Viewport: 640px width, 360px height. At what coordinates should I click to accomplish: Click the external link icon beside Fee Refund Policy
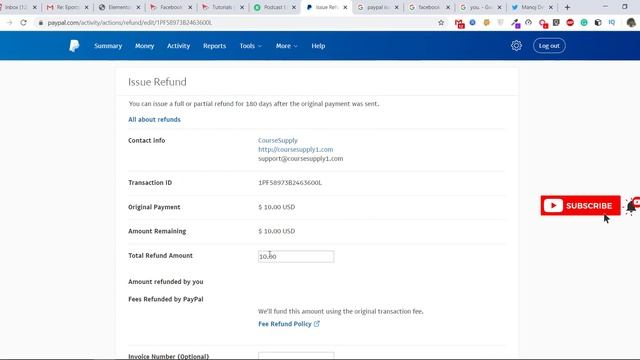tap(317, 324)
